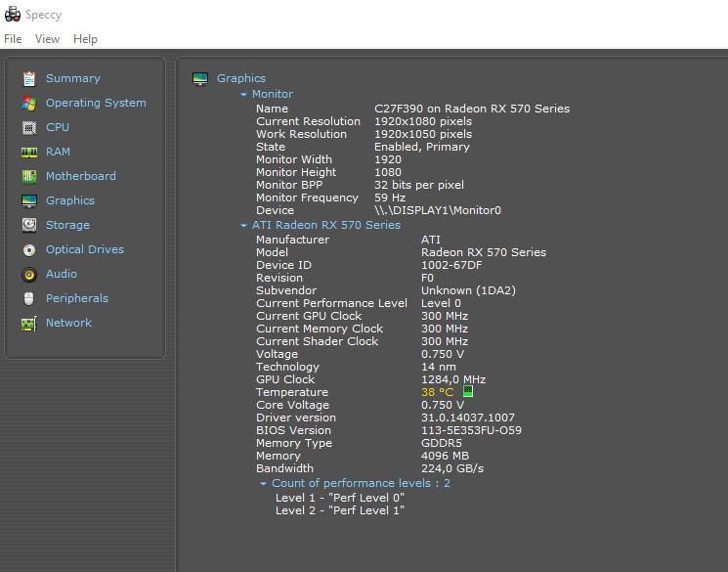Screen dimensions: 728x572
Task: Click the Bandwidth 224,0 GB/s value
Action: point(452,468)
